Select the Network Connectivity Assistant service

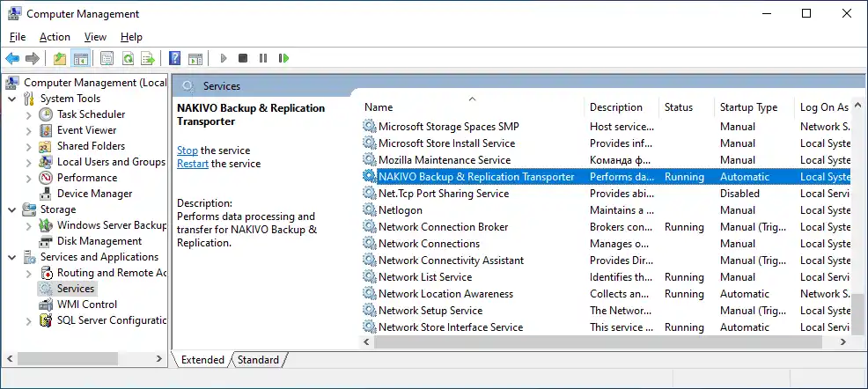[x=607, y=261]
